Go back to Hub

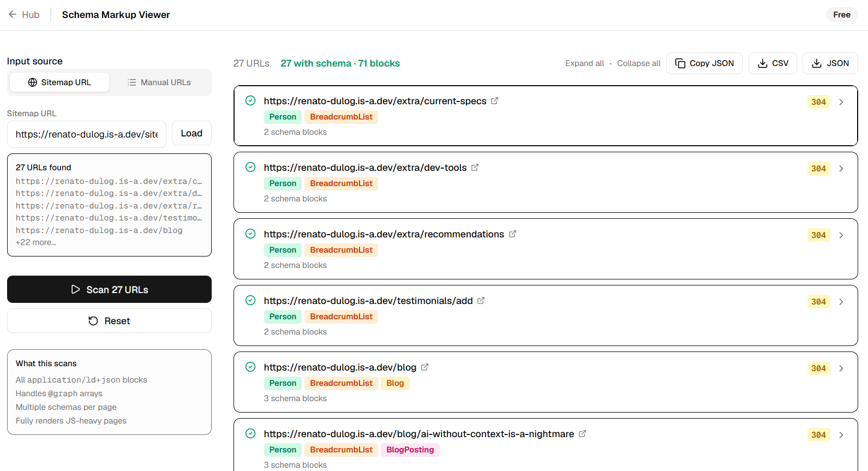tap(24, 15)
